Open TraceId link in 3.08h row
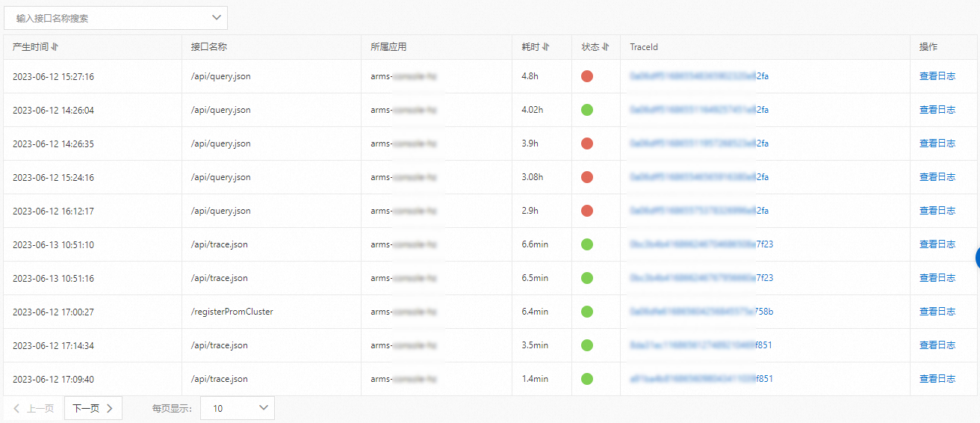The image size is (980, 423). point(699,177)
